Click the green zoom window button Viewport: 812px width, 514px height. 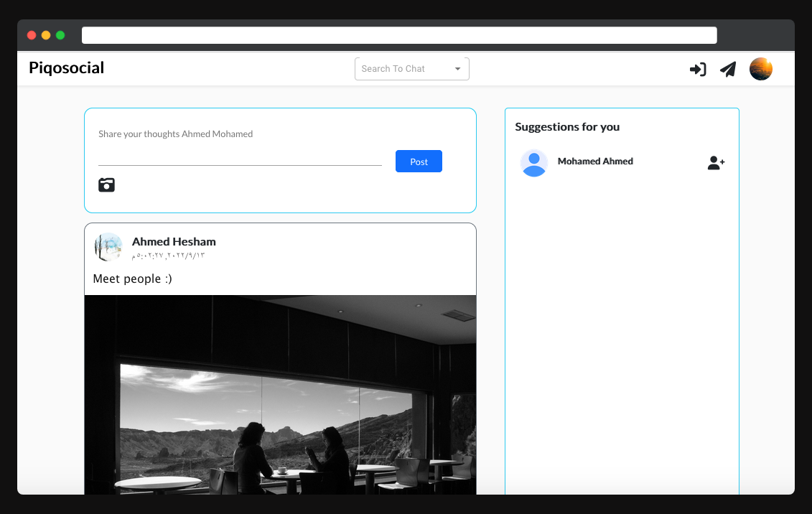coord(60,34)
